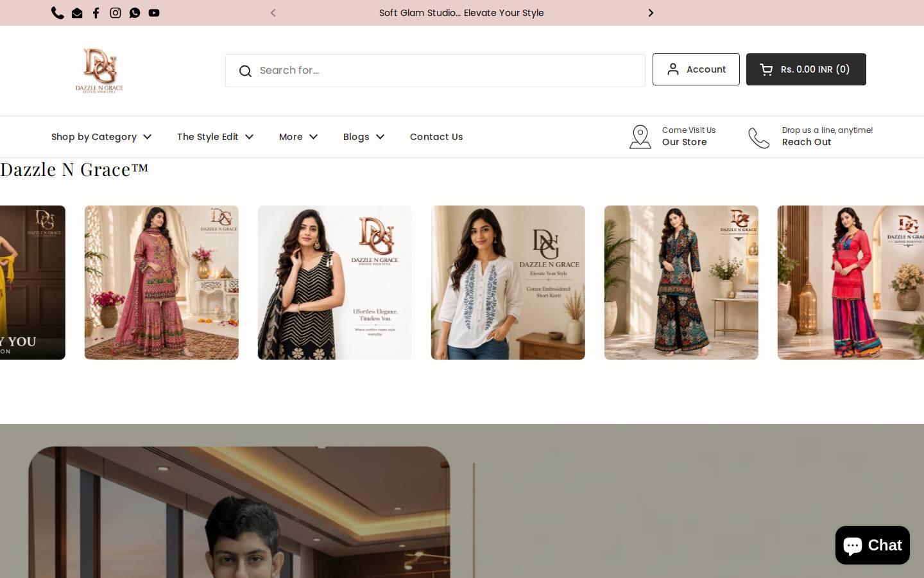Open the Instagram icon link

[x=116, y=13]
